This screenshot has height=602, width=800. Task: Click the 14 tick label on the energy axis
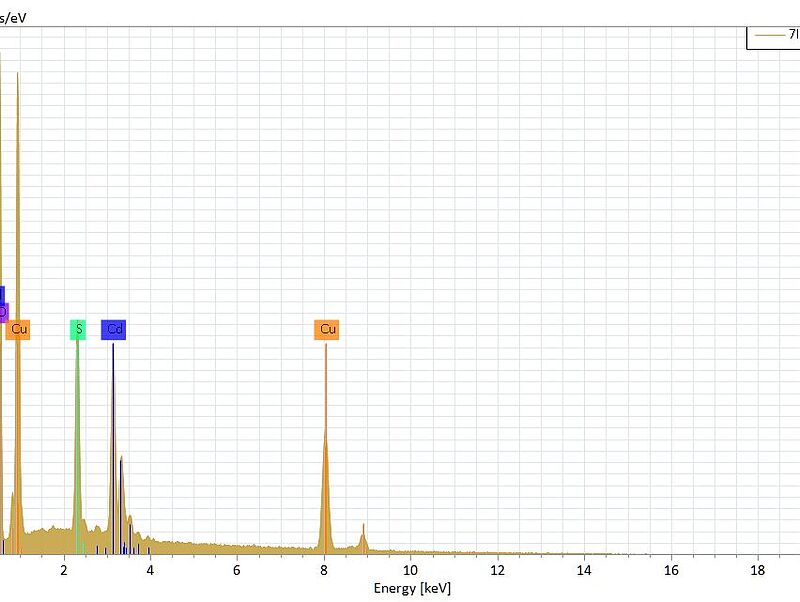tap(583, 570)
